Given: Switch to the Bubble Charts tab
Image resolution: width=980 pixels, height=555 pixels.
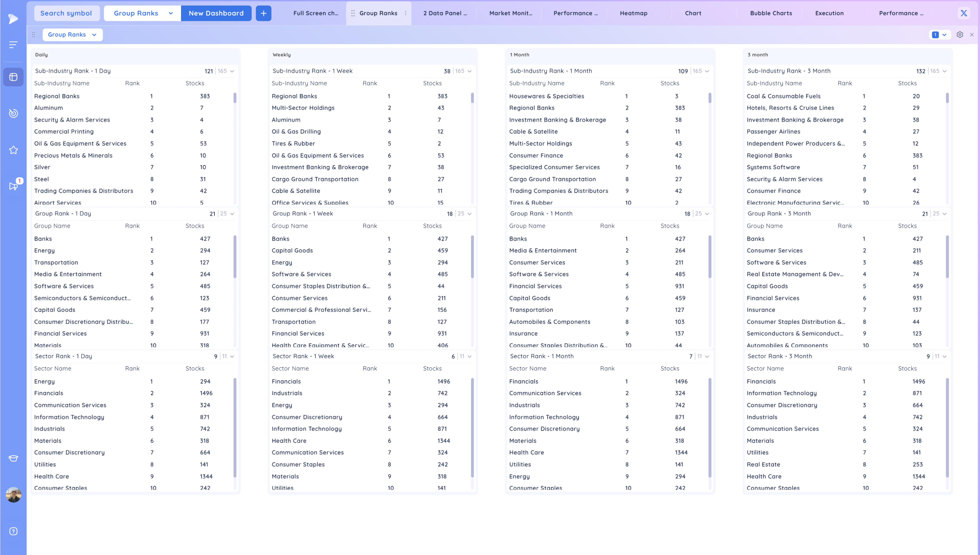Looking at the screenshot, I should pyautogui.click(x=771, y=13).
